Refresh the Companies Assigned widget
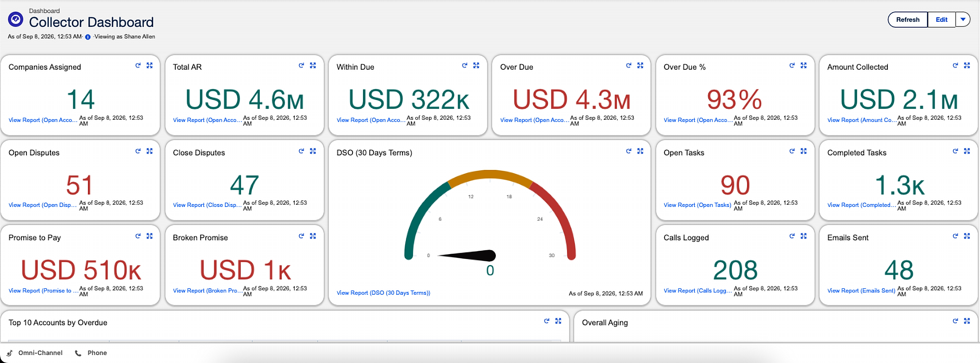This screenshot has height=363, width=980. coord(138,65)
